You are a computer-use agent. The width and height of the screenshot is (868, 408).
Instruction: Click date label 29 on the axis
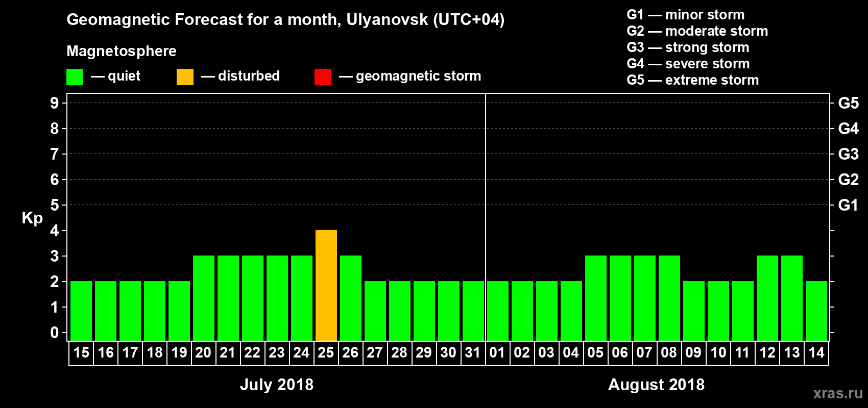(424, 352)
